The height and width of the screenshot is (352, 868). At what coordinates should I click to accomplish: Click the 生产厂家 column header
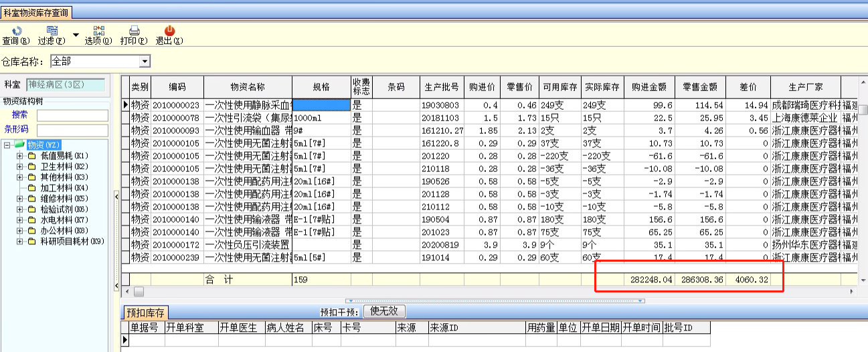click(805, 87)
